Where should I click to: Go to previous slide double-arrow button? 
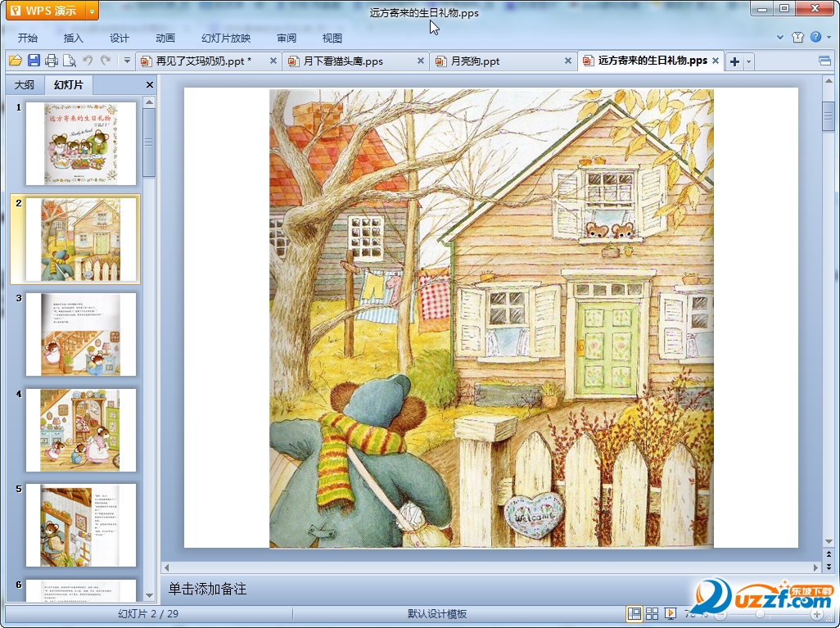coord(829,554)
